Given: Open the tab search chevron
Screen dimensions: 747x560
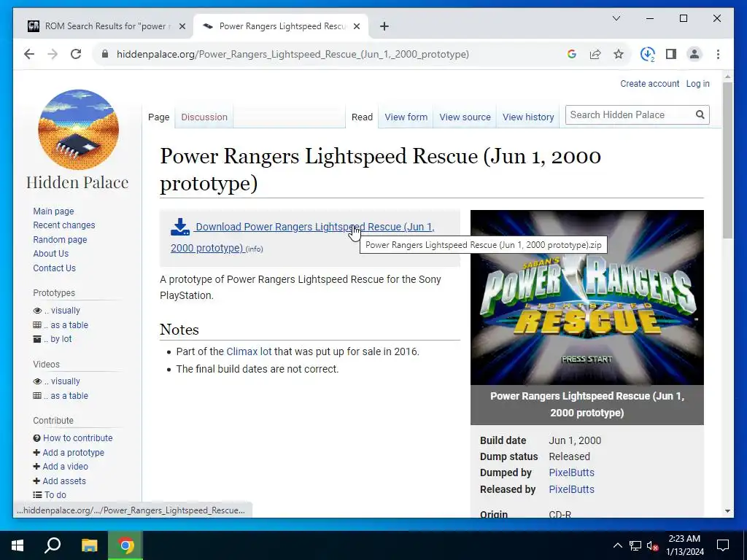Looking at the screenshot, I should click(616, 18).
